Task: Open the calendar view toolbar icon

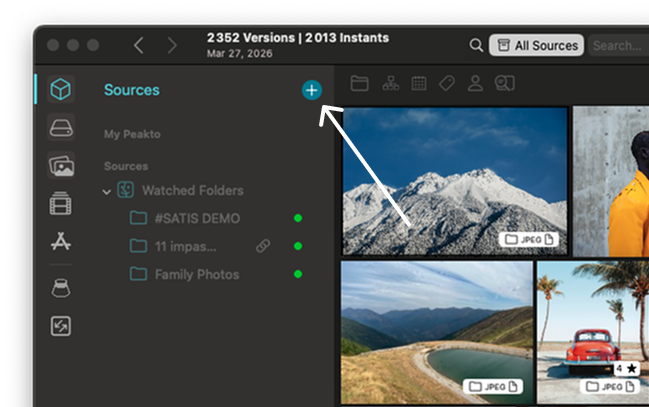Action: tap(419, 83)
